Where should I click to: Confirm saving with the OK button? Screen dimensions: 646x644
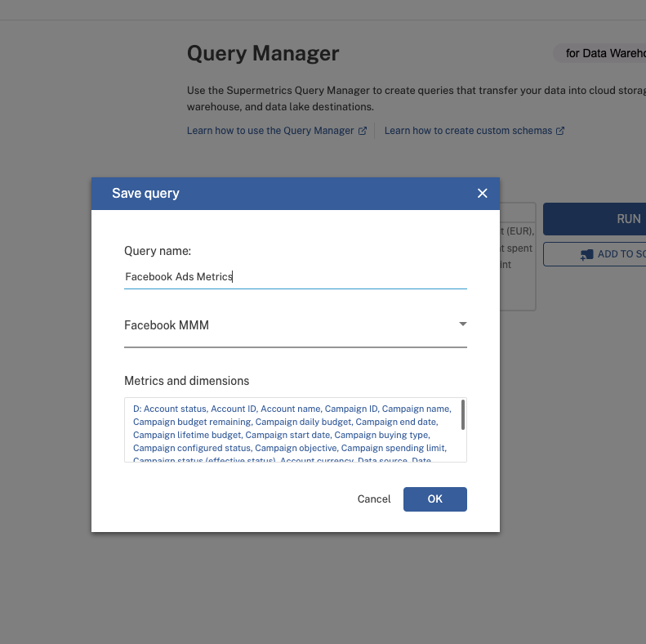point(434,499)
